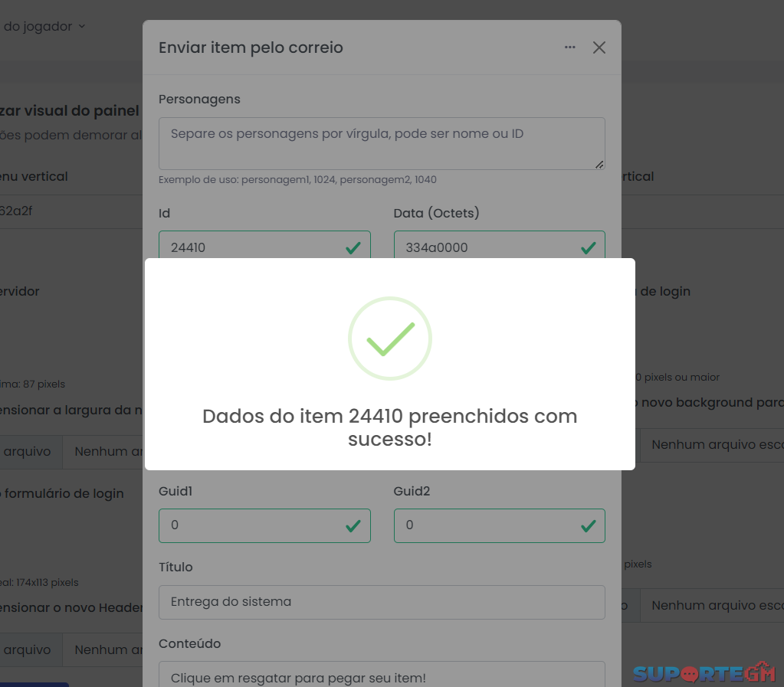Screen dimensions: 784x687
Task: Click the Título field 'Entrega do sistema'
Action: [x=382, y=602]
